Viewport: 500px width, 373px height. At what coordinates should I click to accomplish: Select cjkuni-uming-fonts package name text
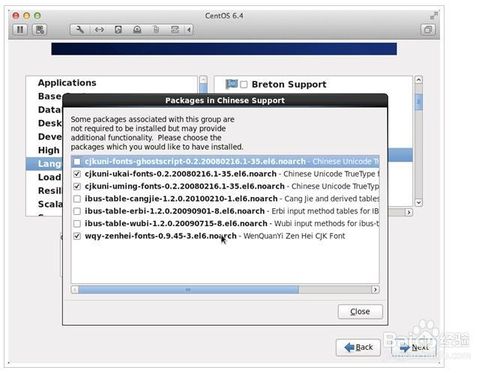coord(185,186)
